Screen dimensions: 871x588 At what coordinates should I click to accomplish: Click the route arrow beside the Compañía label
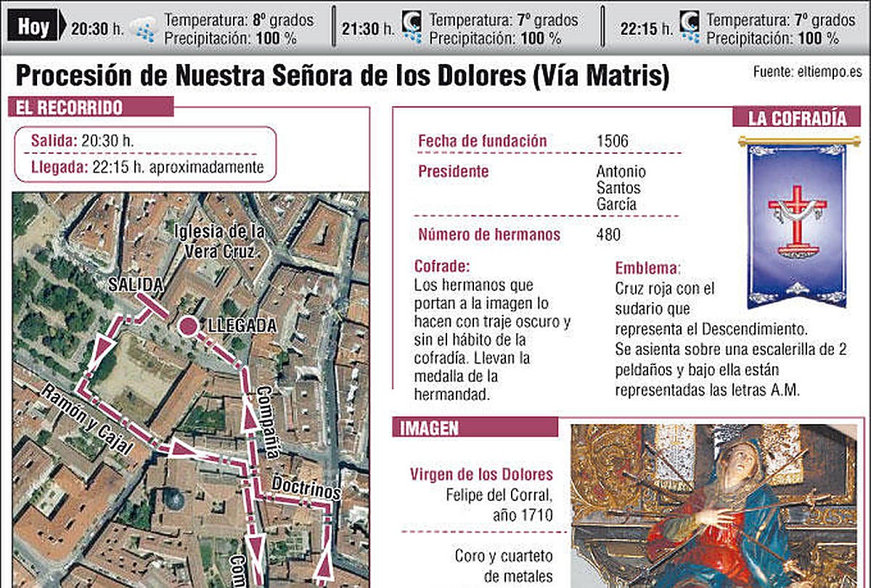click(x=248, y=420)
